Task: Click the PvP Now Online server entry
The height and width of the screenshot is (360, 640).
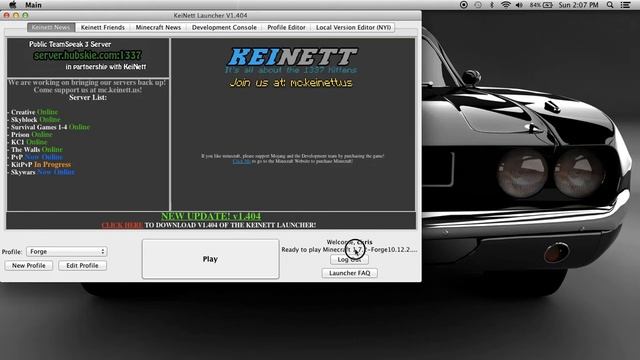Action: tap(37, 157)
